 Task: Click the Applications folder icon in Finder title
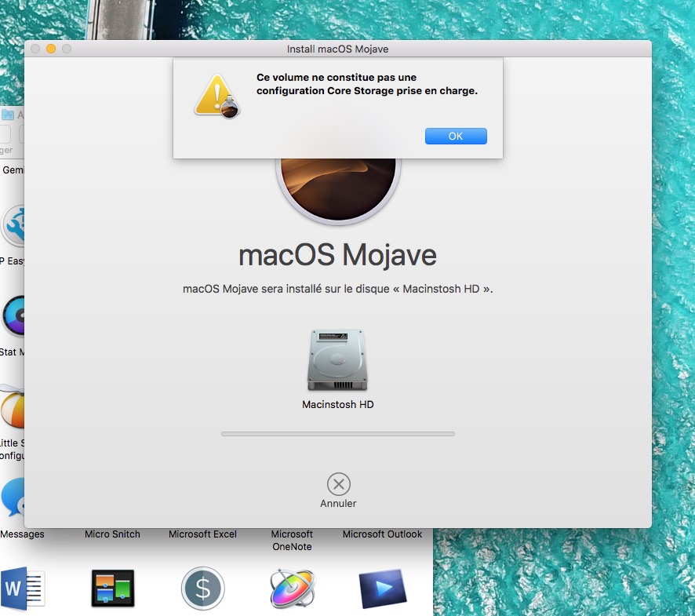point(8,115)
